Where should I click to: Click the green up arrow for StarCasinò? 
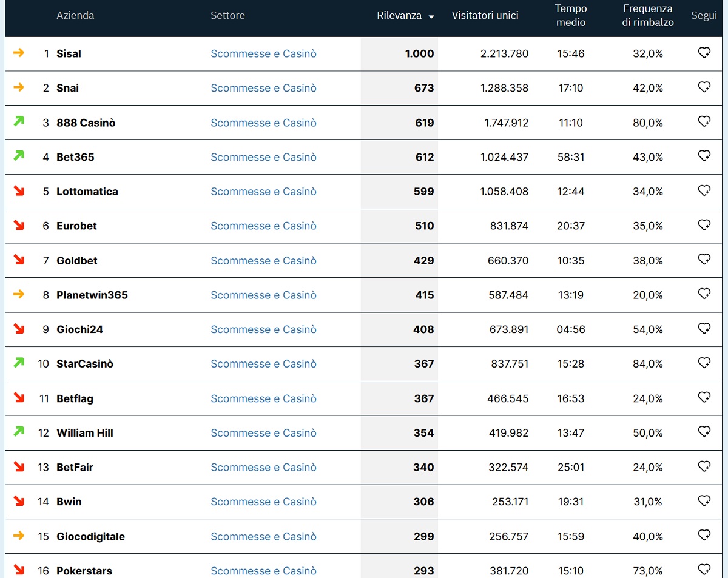coord(19,363)
